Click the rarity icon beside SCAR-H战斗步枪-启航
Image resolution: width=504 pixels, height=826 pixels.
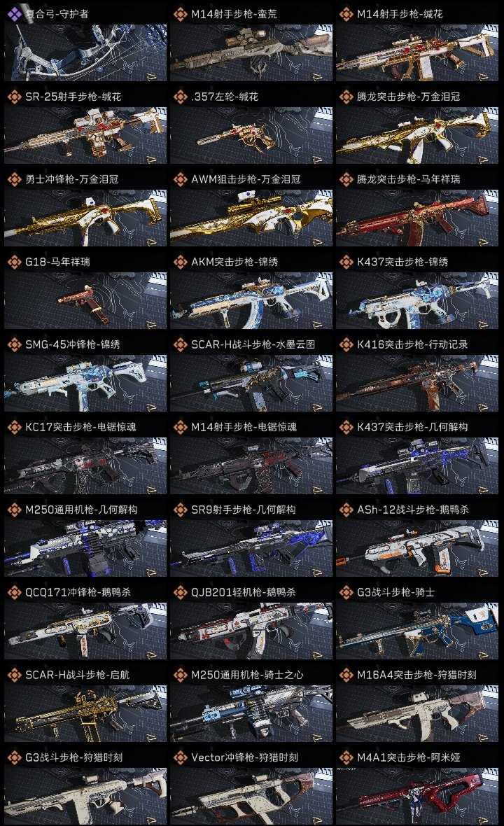(14, 675)
